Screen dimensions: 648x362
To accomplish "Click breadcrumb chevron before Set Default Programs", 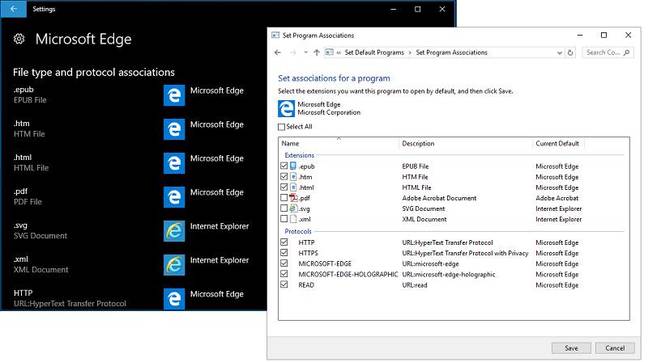I will click(339, 52).
